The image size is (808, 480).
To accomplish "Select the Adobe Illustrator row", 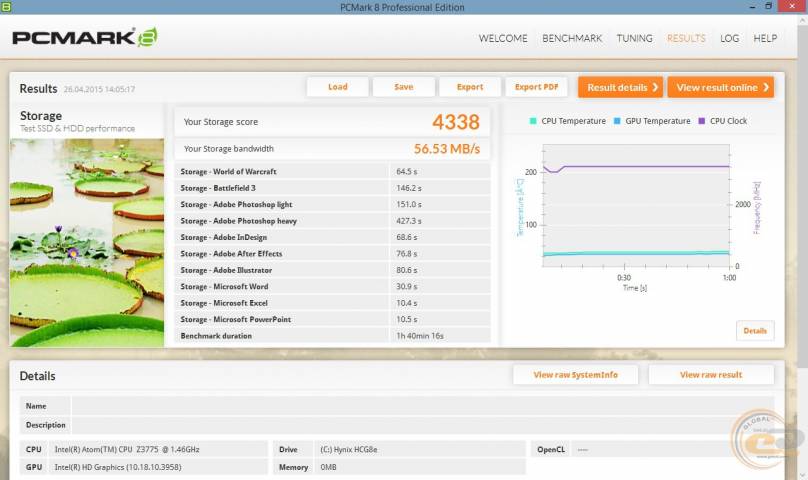I will (x=333, y=270).
